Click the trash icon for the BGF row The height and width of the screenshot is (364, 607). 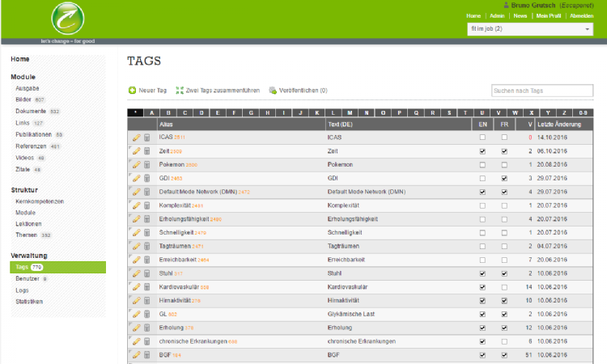(x=146, y=354)
